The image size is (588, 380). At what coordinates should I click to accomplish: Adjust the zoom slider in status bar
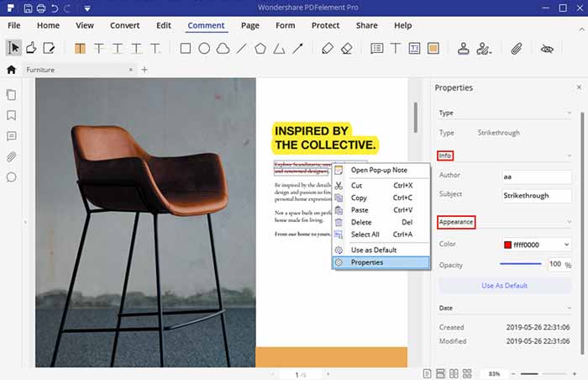coord(543,374)
